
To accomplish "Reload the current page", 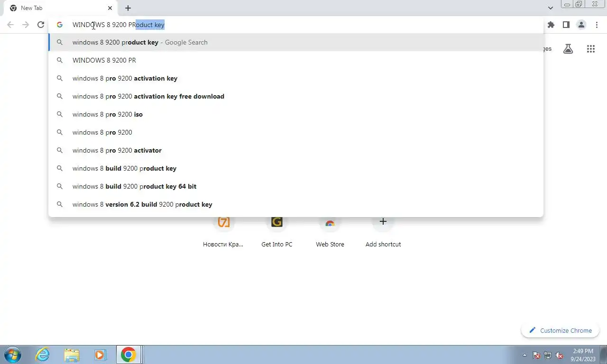I will [41, 25].
